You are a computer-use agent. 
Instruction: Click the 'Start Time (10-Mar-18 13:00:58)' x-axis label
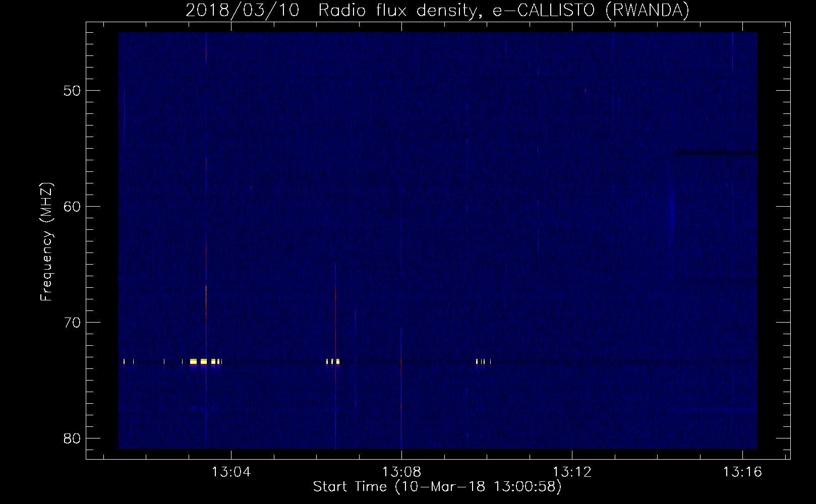point(437,487)
